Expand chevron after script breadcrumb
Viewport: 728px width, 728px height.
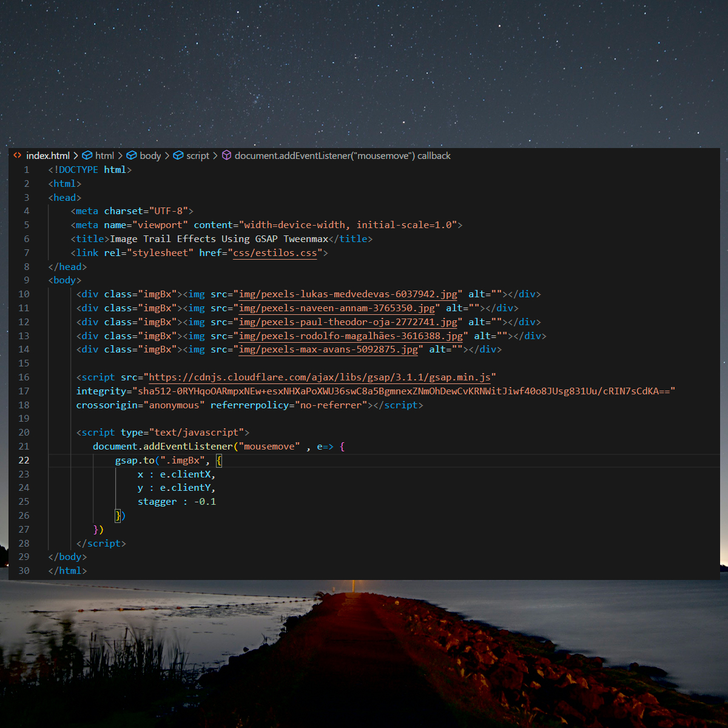(x=215, y=156)
